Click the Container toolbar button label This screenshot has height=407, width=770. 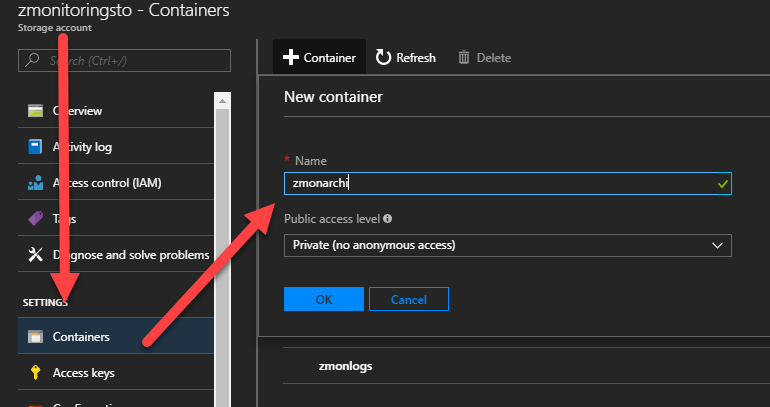330,58
